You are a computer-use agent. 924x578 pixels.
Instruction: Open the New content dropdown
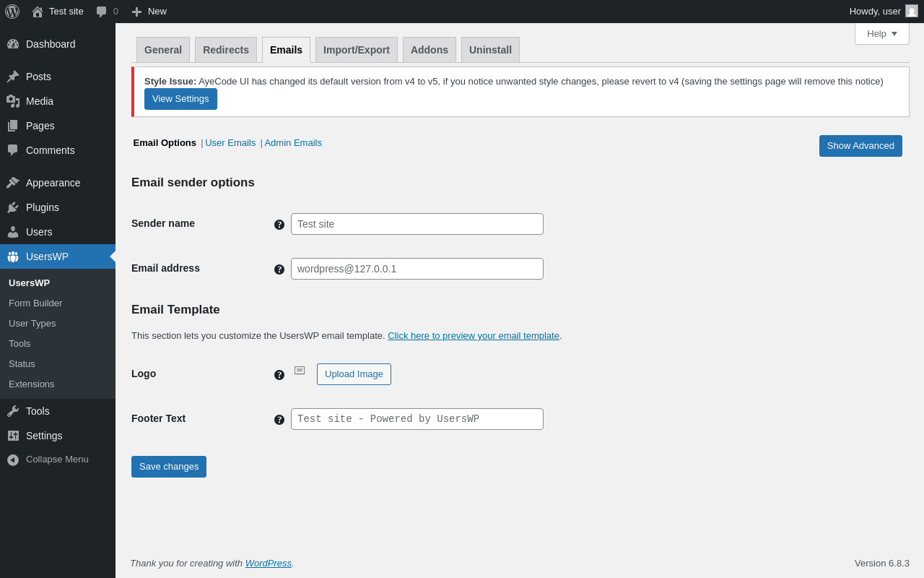click(x=149, y=12)
